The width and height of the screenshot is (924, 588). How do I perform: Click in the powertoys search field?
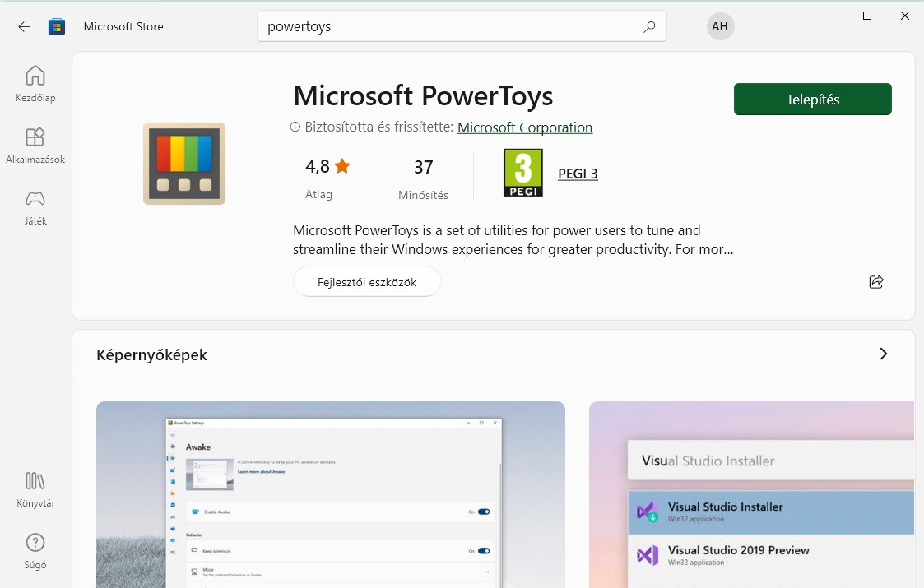pyautogui.click(x=453, y=26)
